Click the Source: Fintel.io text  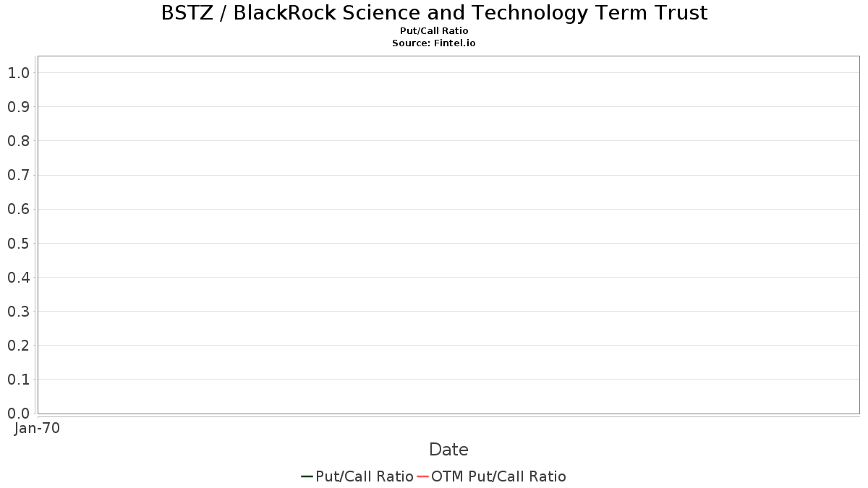pos(434,43)
